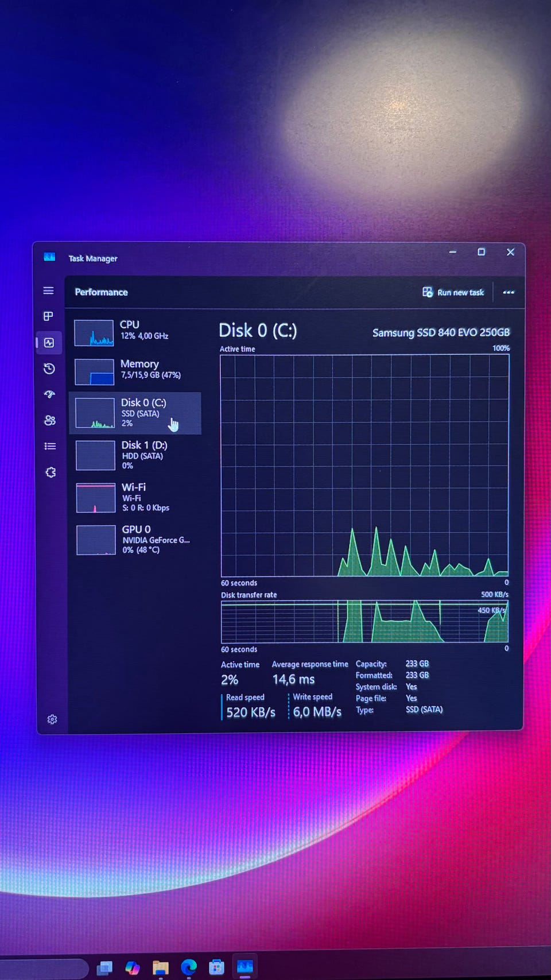The image size is (551, 980).
Task: Select Disk 0 (C:) SSD entry
Action: [135, 413]
